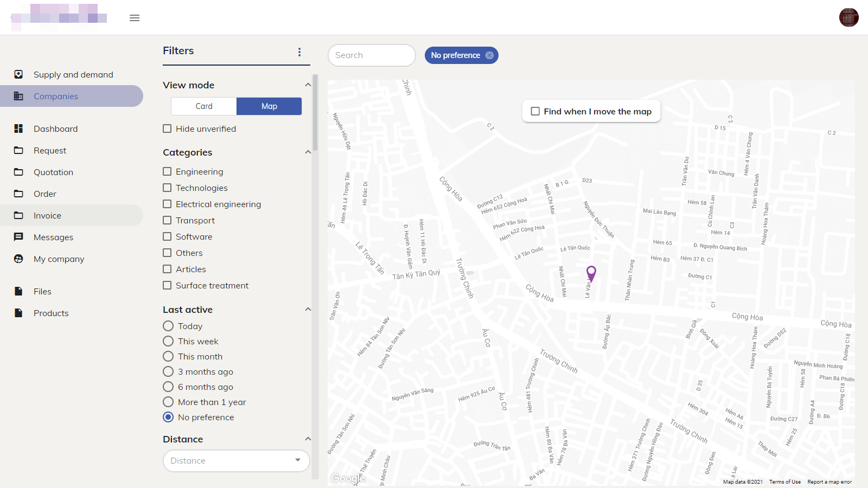
Task: Open My company sidebar icon
Action: (18, 259)
